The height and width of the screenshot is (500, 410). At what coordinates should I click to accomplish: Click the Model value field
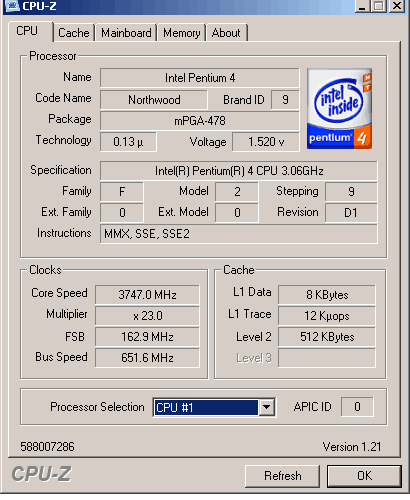(237, 192)
